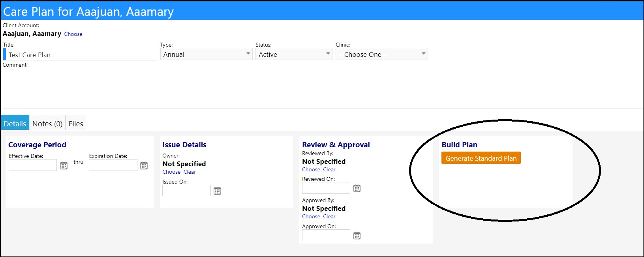Choose the Reviewed By person

tap(311, 169)
